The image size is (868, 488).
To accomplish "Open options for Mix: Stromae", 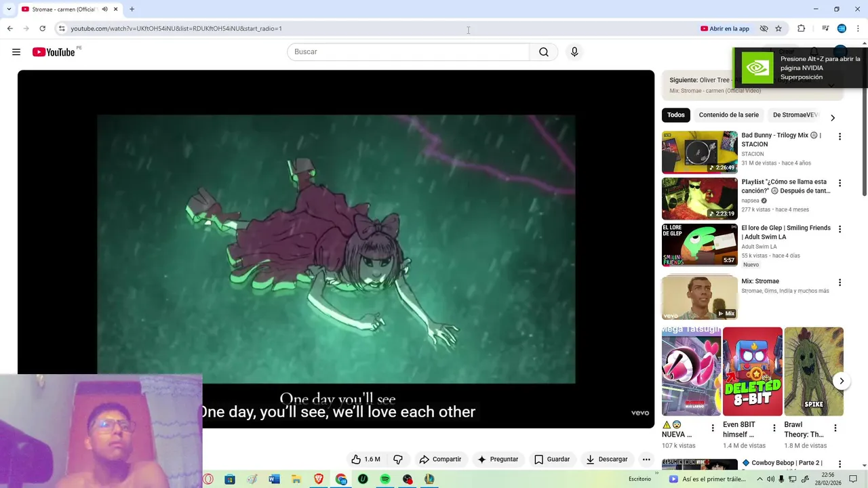I will click(x=840, y=282).
